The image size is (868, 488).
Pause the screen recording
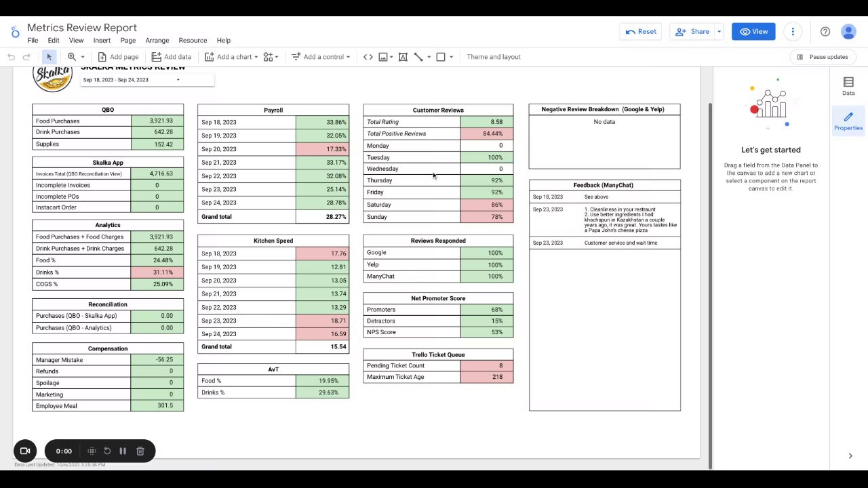123,451
